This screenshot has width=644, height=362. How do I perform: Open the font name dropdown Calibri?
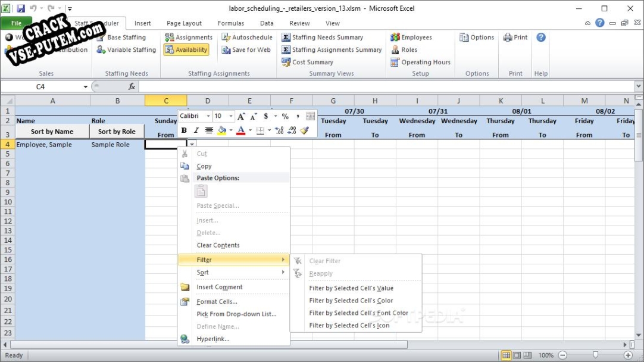pos(208,116)
